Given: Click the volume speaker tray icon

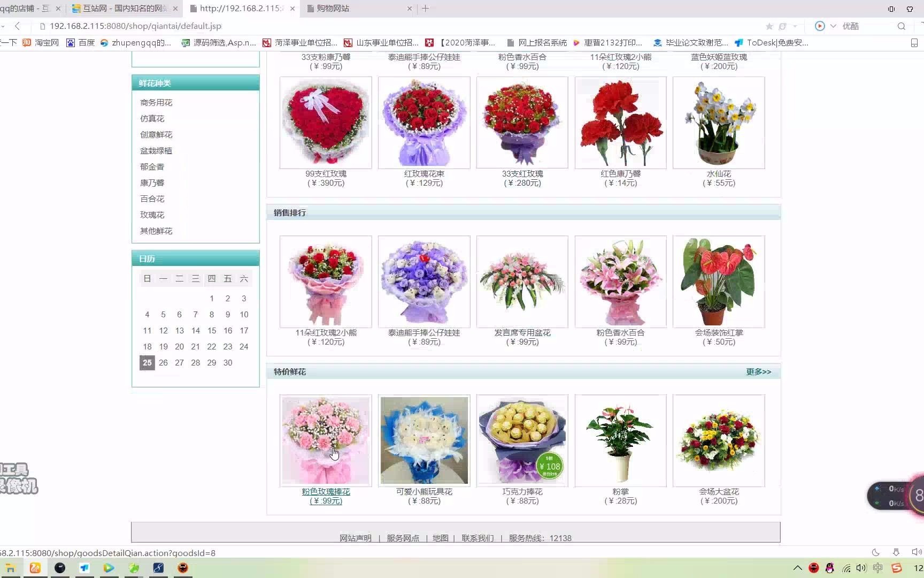Looking at the screenshot, I should point(861,568).
